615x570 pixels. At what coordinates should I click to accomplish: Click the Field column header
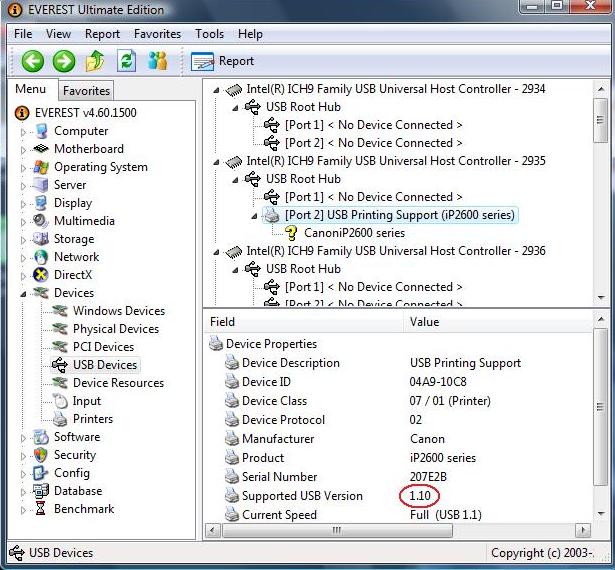[303, 322]
